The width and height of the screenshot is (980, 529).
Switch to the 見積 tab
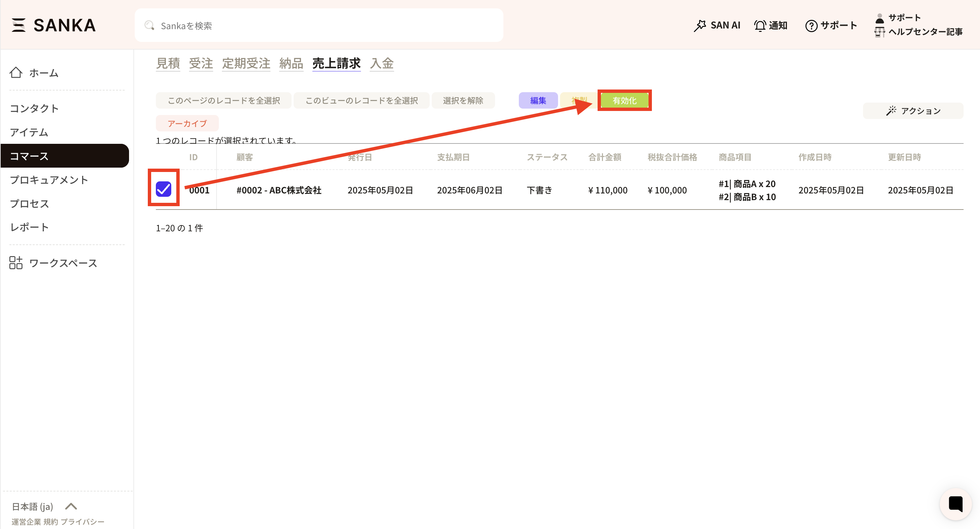tap(168, 63)
